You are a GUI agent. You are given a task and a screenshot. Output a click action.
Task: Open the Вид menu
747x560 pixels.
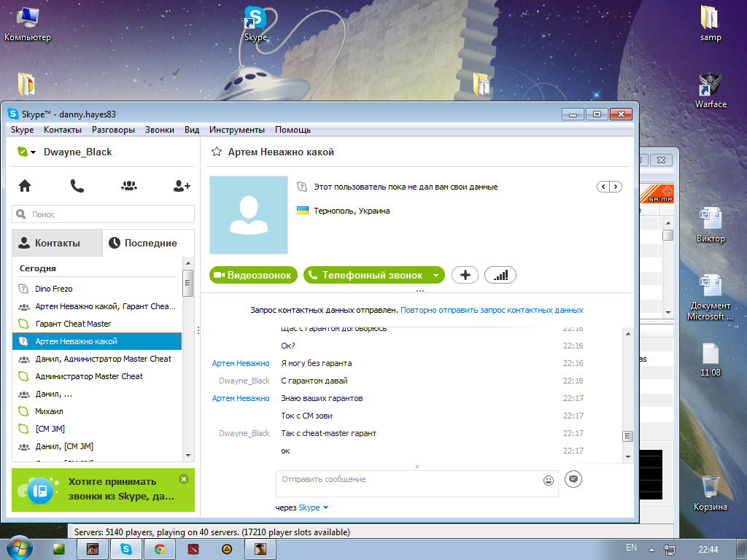[192, 130]
